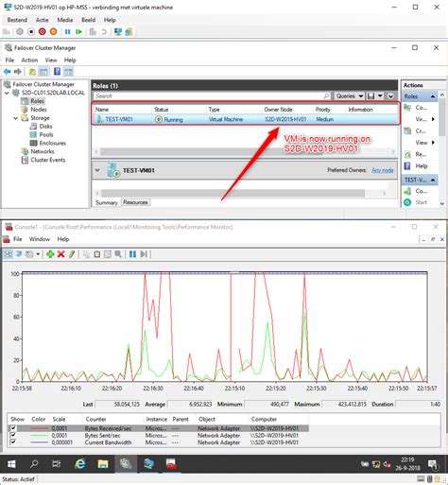The height and width of the screenshot is (485, 448).
Task: Click the Help action in Actions pane
Action: coord(422,165)
